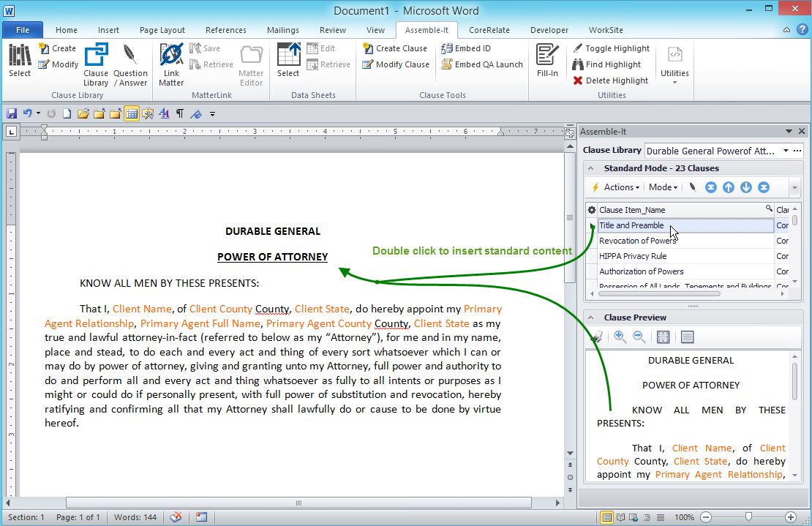Click the search magnifier in Clause Item_Name header
812x526 pixels.
tap(769, 208)
